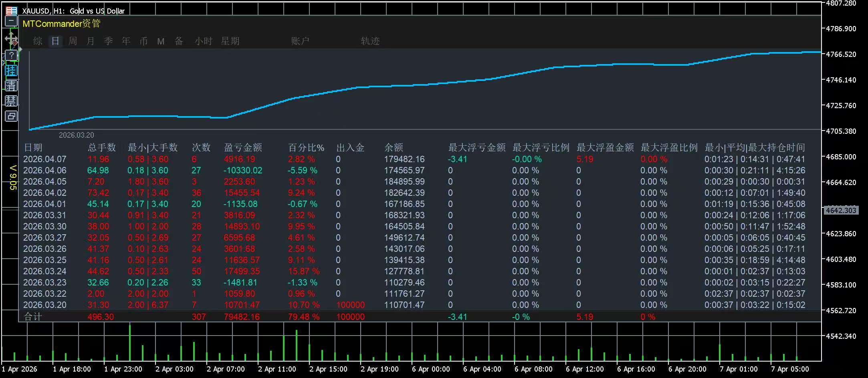Click the 次数 column header
Viewport: 868px width, 378px height.
[201, 147]
